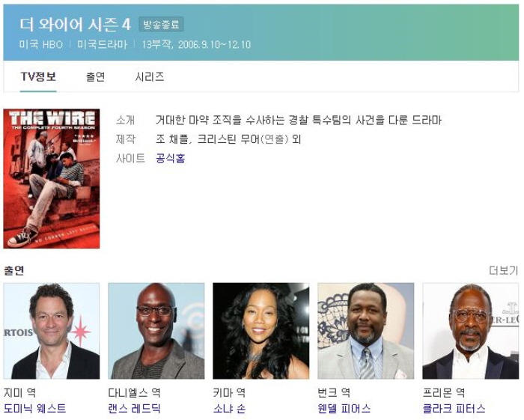Image resolution: width=524 pixels, height=420 pixels.
Task: Click the 더보기 link for more cast
Action: tap(503, 270)
